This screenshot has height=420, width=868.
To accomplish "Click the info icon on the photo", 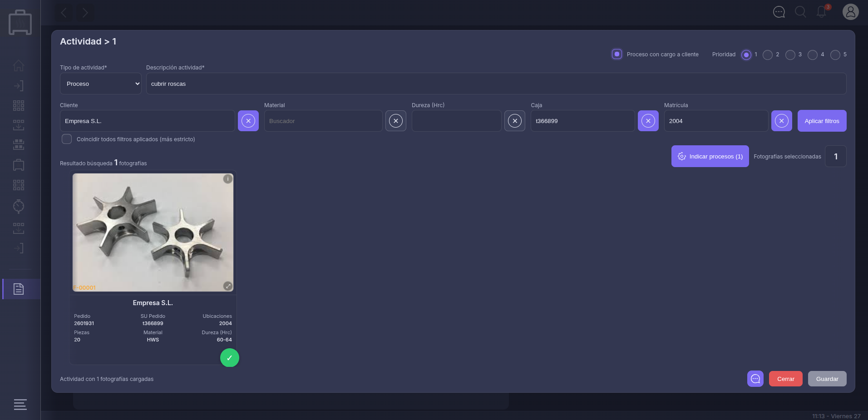I will tap(228, 179).
